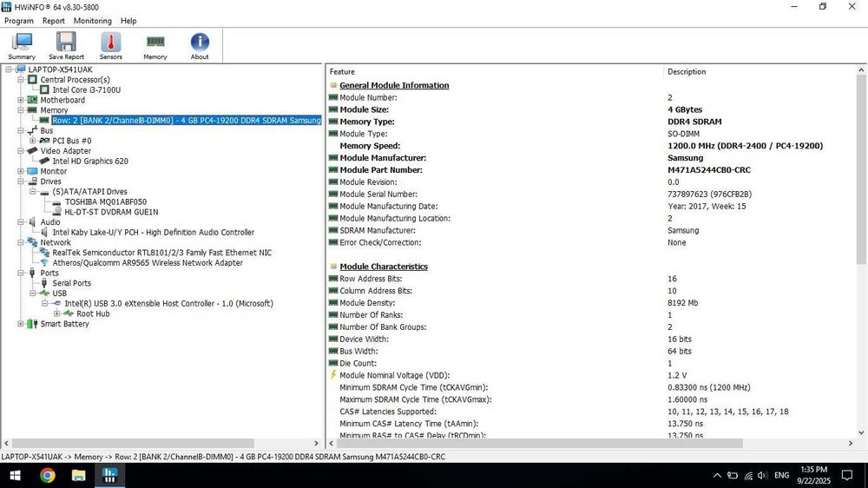Viewport: 868px width, 488px height.
Task: Select the Module Nominal Voltage (VDD) row
Action: coord(589,376)
